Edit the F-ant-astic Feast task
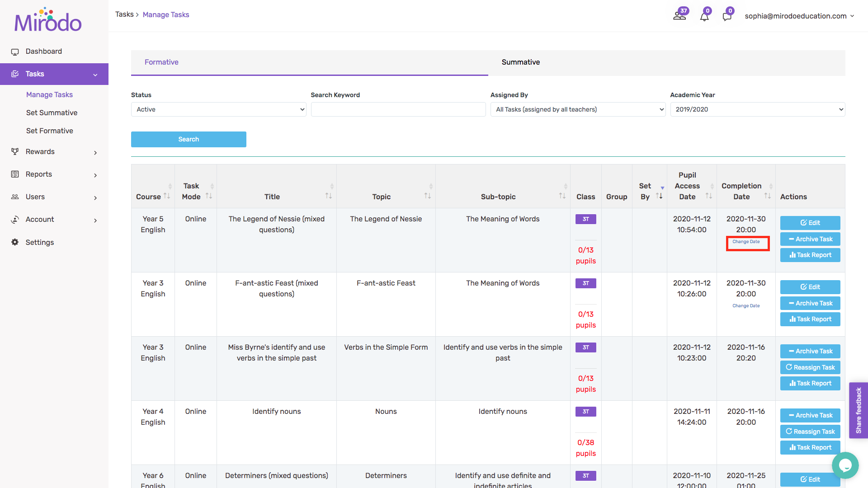The height and width of the screenshot is (488, 868). coord(810,287)
